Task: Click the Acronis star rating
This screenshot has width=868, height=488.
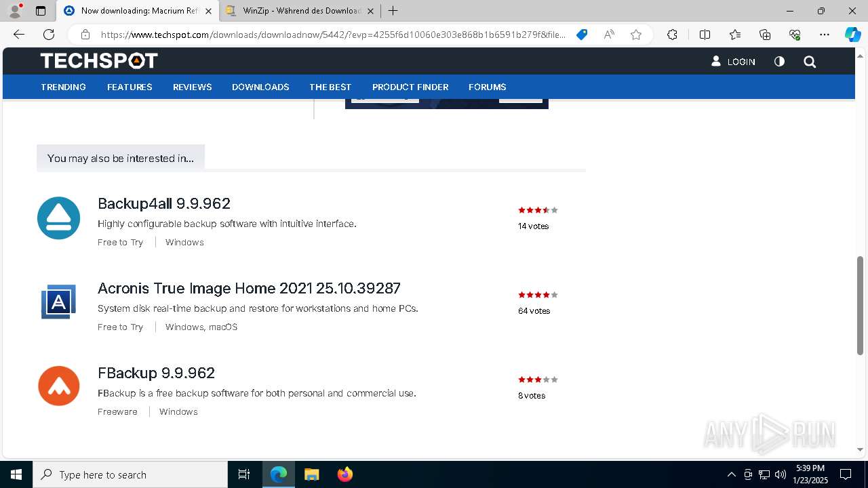Action: pos(538,295)
